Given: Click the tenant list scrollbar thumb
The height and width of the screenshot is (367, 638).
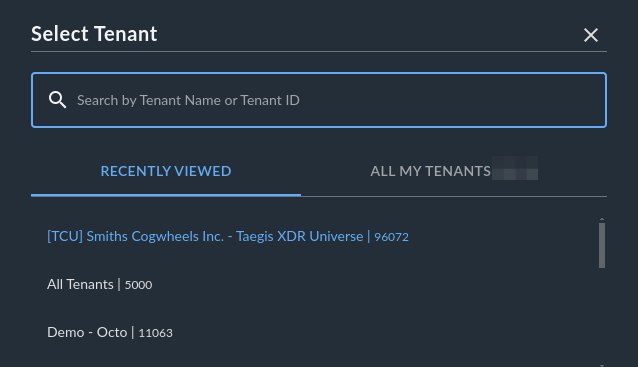Looking at the screenshot, I should click(x=602, y=245).
